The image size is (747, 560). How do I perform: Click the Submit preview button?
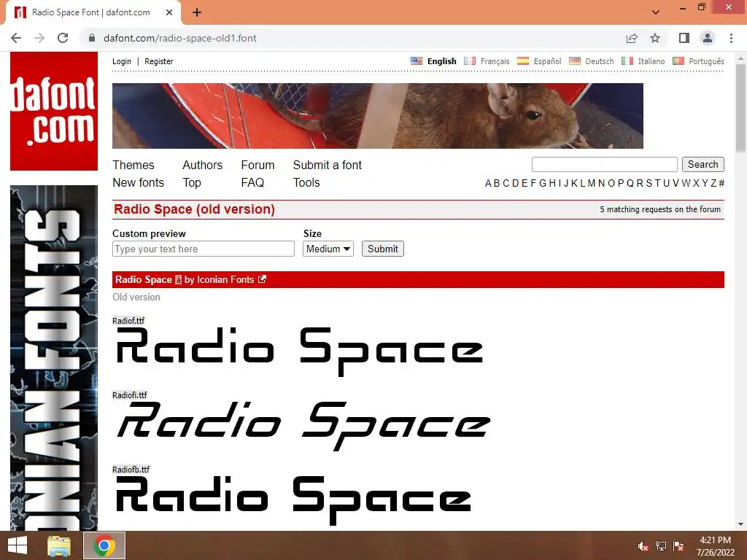click(382, 249)
